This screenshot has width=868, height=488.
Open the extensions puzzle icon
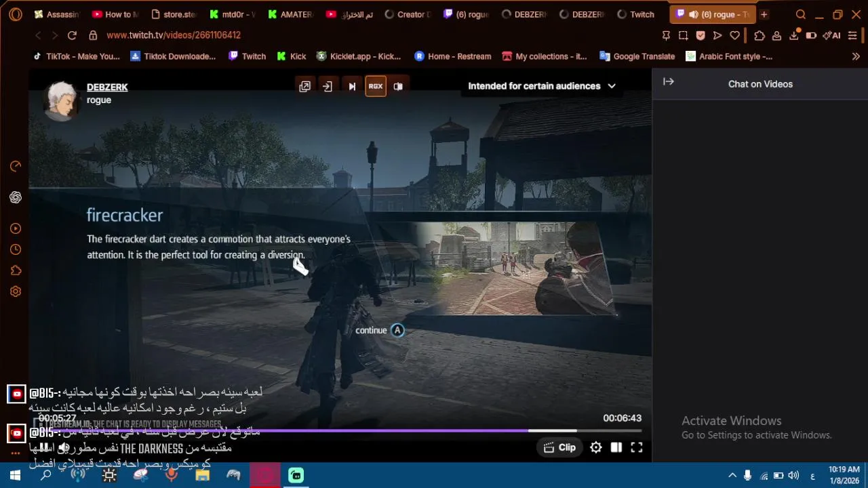click(759, 35)
